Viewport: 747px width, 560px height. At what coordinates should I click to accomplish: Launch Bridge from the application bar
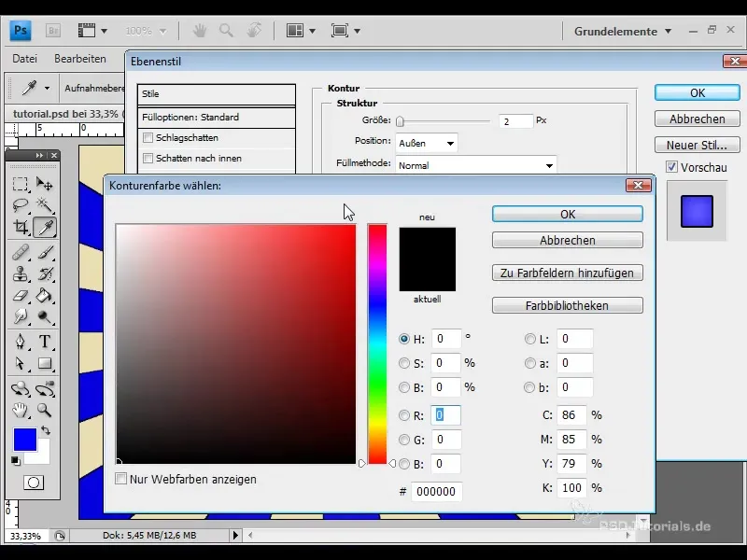tap(53, 31)
